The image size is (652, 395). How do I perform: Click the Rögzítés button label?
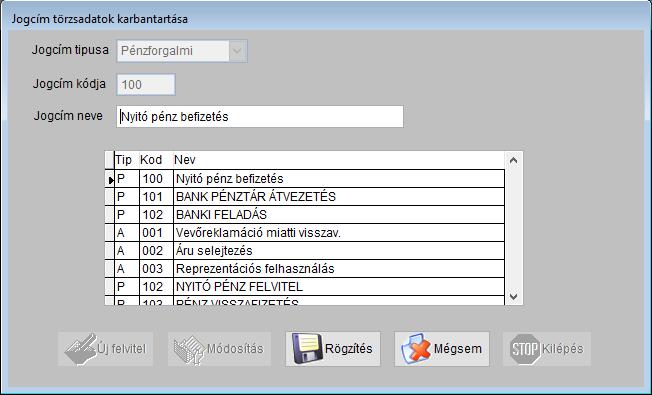coord(348,349)
